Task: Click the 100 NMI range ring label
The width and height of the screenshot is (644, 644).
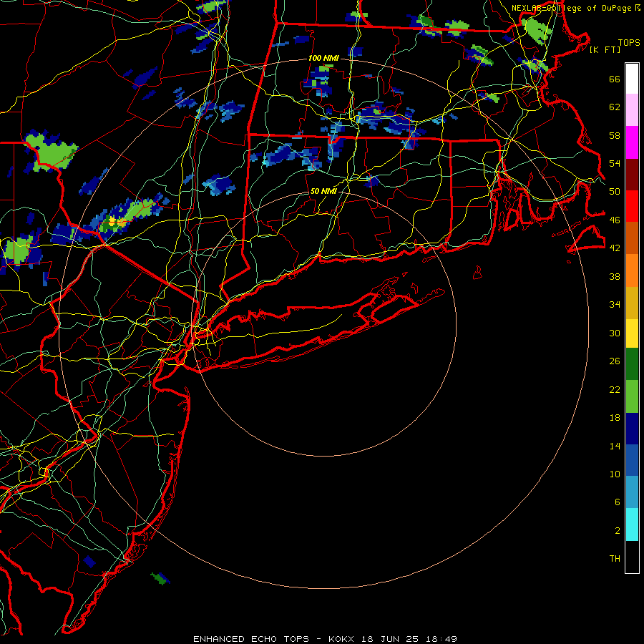Action: pos(323,59)
